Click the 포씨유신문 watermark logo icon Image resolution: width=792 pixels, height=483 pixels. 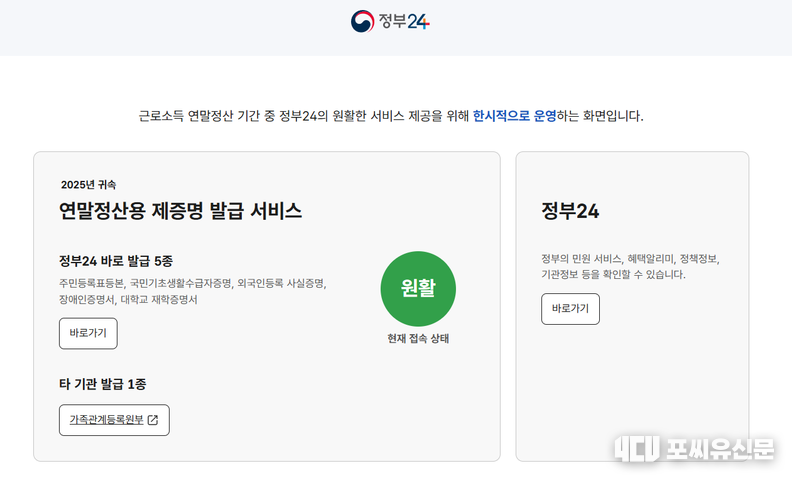pos(634,450)
